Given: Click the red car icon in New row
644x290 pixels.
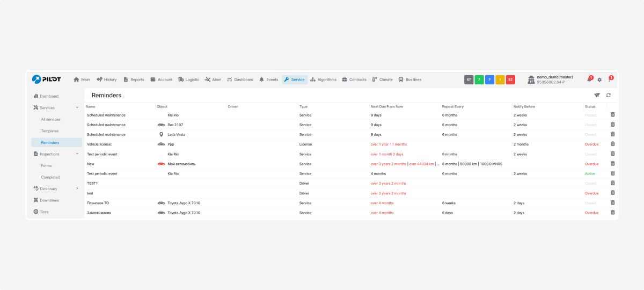Looking at the screenshot, I should [x=161, y=164].
